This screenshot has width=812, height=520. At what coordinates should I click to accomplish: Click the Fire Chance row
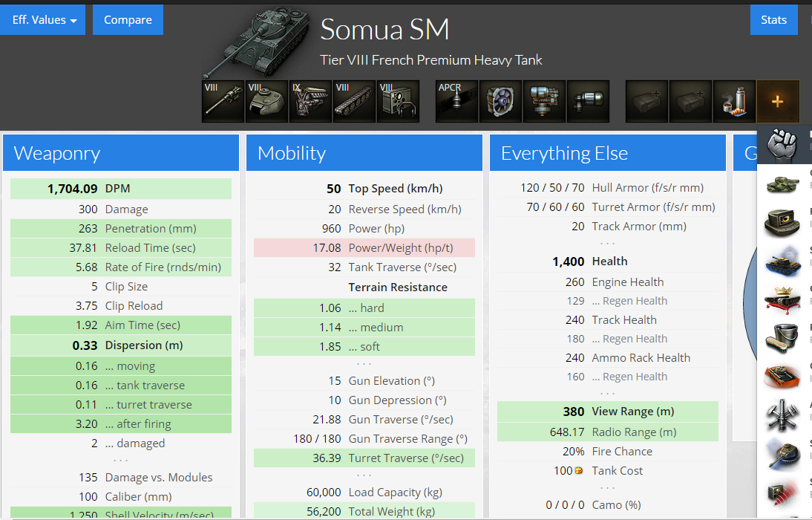(607, 452)
